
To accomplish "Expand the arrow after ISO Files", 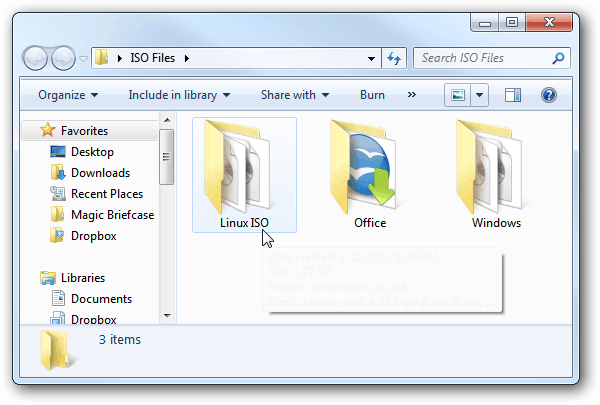I will (x=187, y=58).
